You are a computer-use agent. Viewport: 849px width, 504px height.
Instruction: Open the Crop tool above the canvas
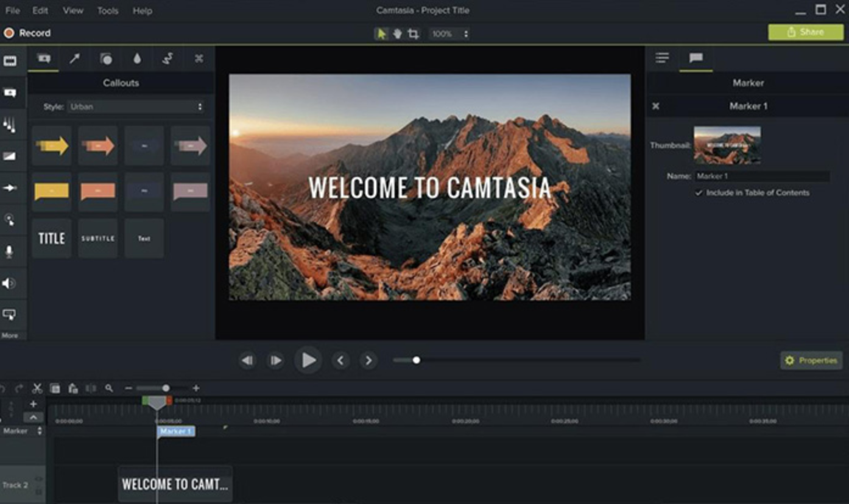(413, 33)
